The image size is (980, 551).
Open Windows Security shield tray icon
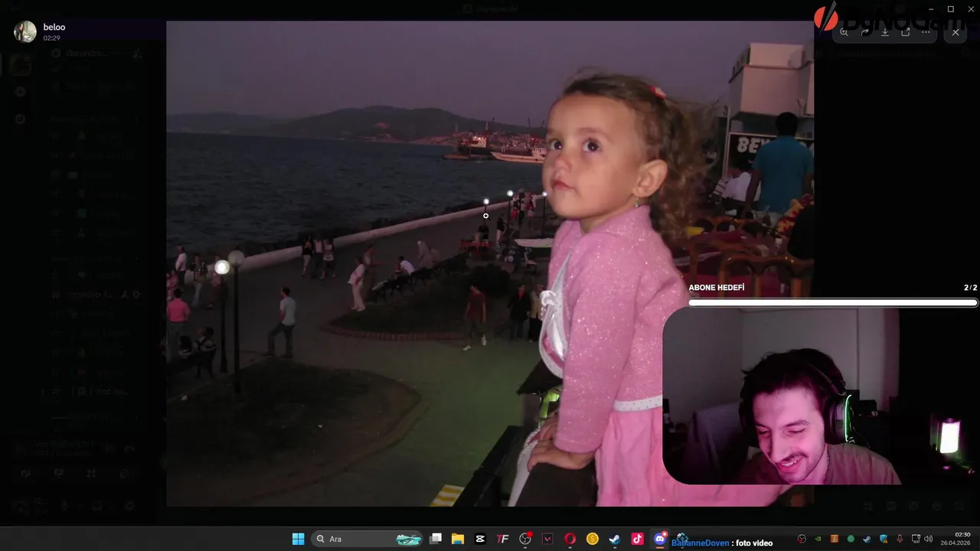(884, 539)
